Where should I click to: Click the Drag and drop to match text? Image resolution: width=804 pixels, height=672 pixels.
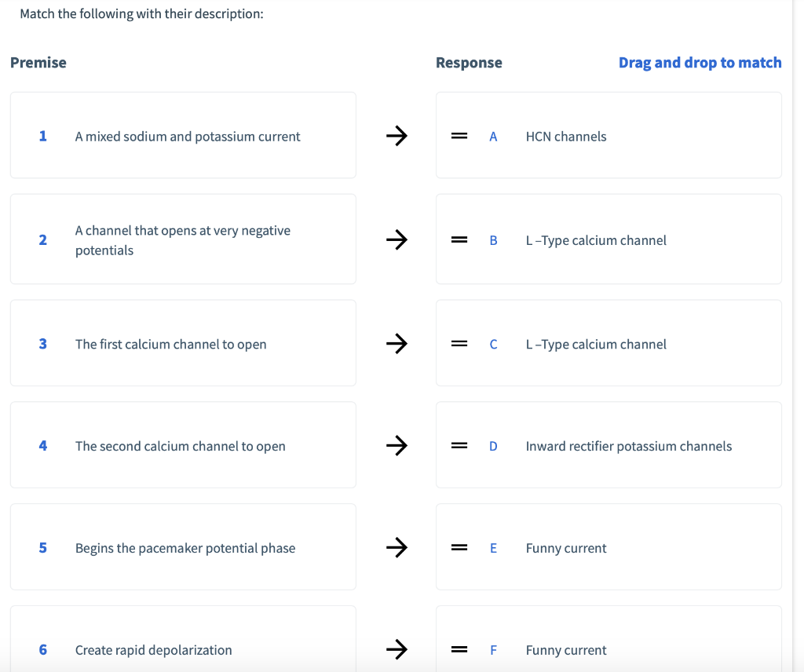click(x=700, y=63)
